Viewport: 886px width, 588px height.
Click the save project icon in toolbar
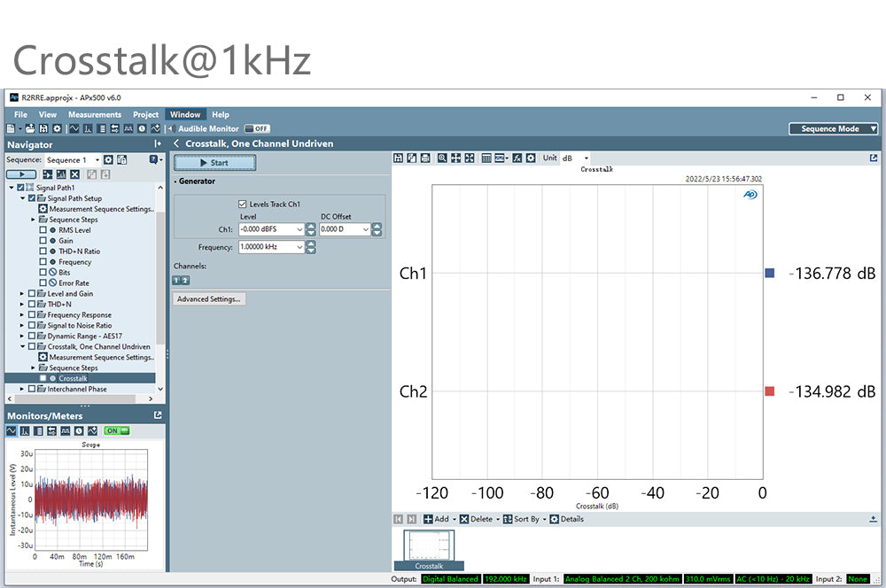pos(43,128)
